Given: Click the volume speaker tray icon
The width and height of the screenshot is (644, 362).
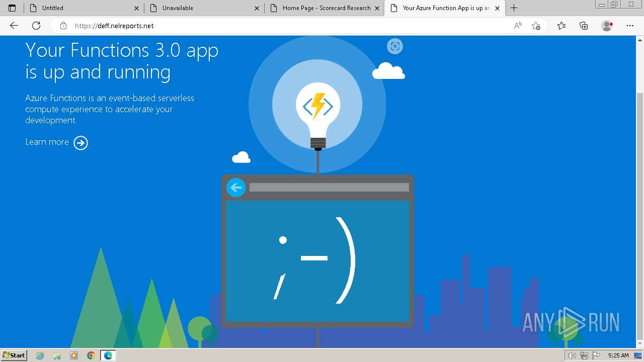Looking at the screenshot, I should click(572, 355).
